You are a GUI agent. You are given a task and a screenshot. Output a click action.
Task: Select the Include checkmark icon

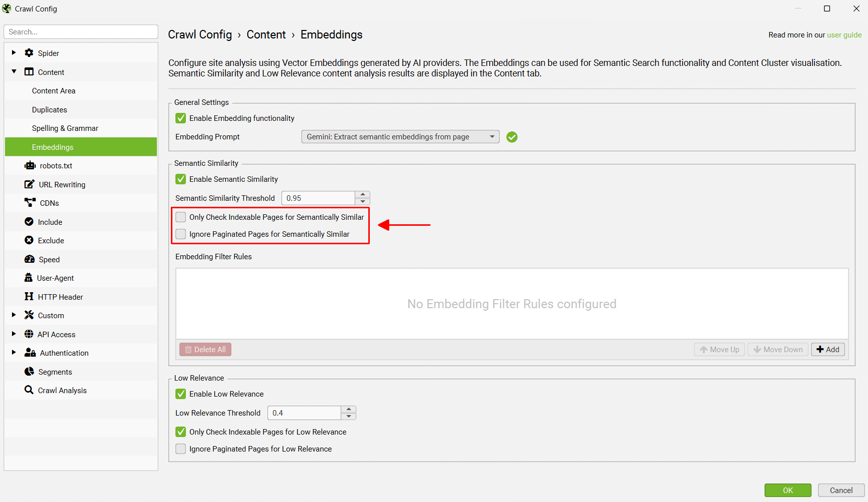(29, 221)
